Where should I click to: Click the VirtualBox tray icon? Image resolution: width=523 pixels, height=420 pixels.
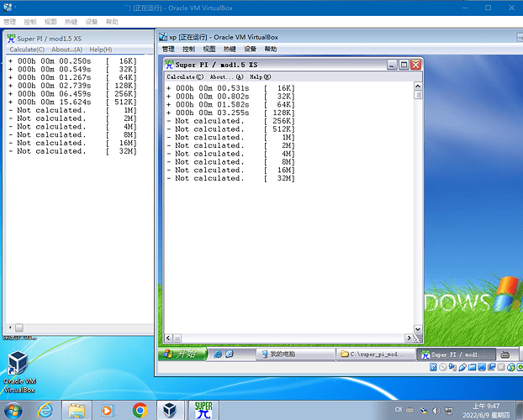point(424,410)
